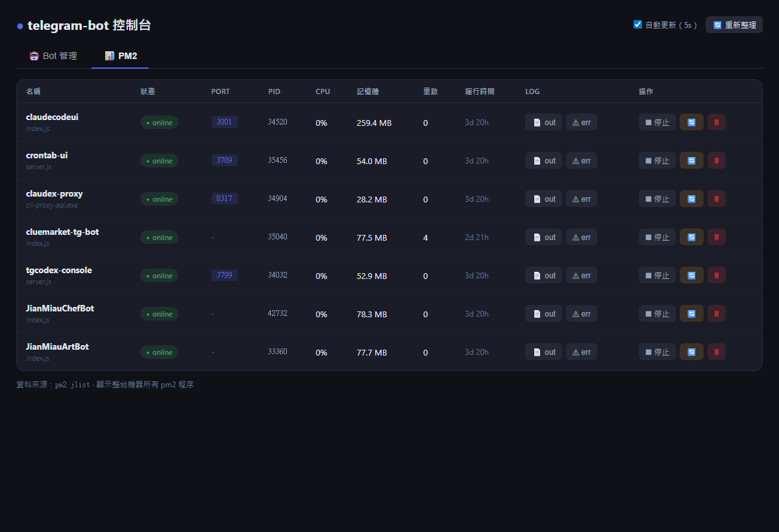
Task: Delete the cluemarket-tg-bot process icon
Action: [717, 237]
